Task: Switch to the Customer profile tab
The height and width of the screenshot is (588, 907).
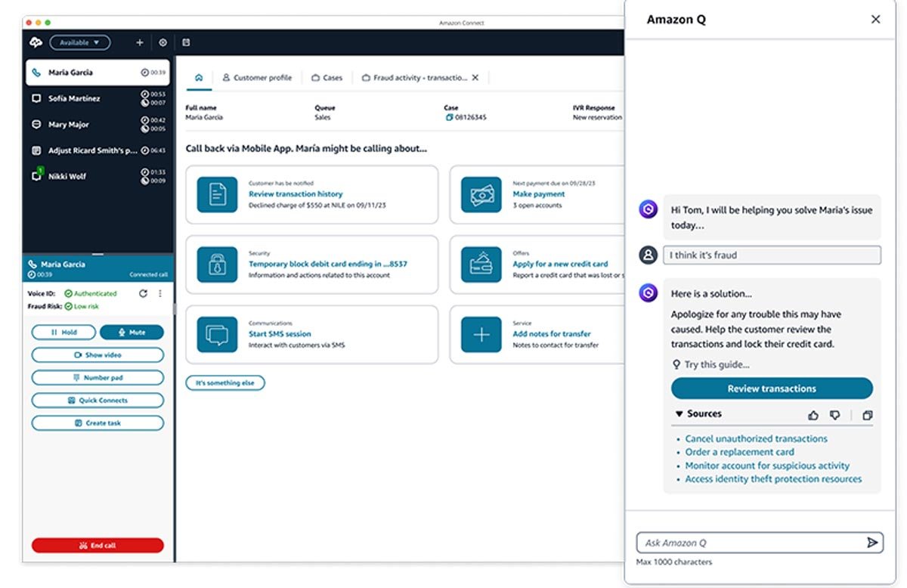Action: click(x=256, y=78)
